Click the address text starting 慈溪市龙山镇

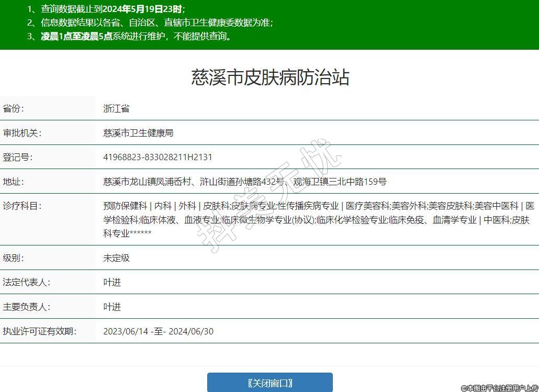pos(245,182)
